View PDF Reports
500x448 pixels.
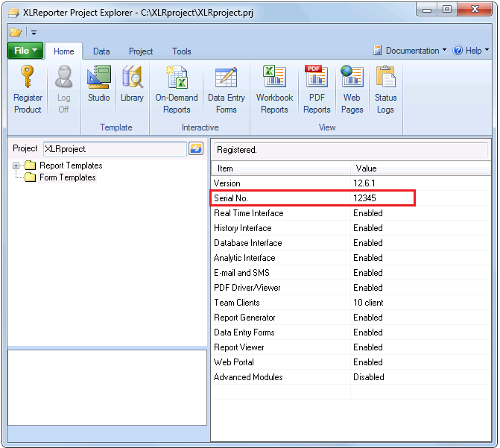(317, 89)
